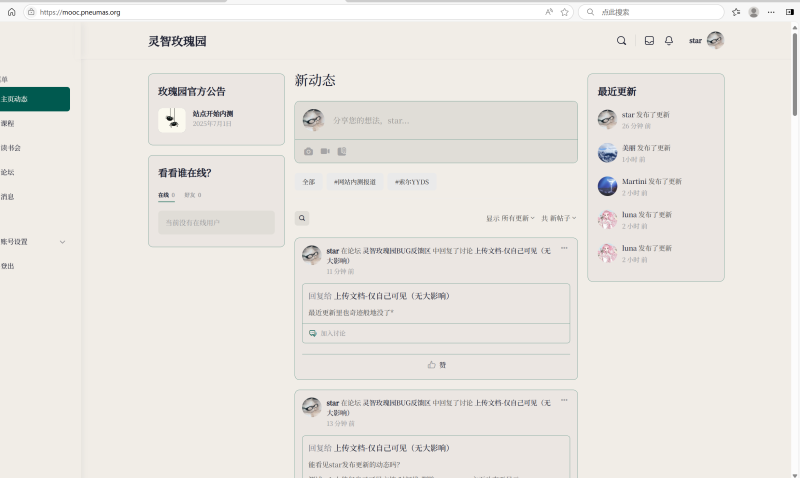800x478 pixels.
Task: Open the 站点开始内测 announcement link
Action: point(213,114)
